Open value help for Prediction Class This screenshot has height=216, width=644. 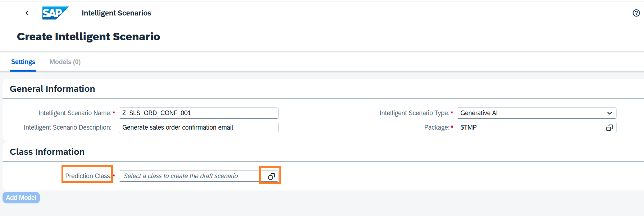(271, 176)
